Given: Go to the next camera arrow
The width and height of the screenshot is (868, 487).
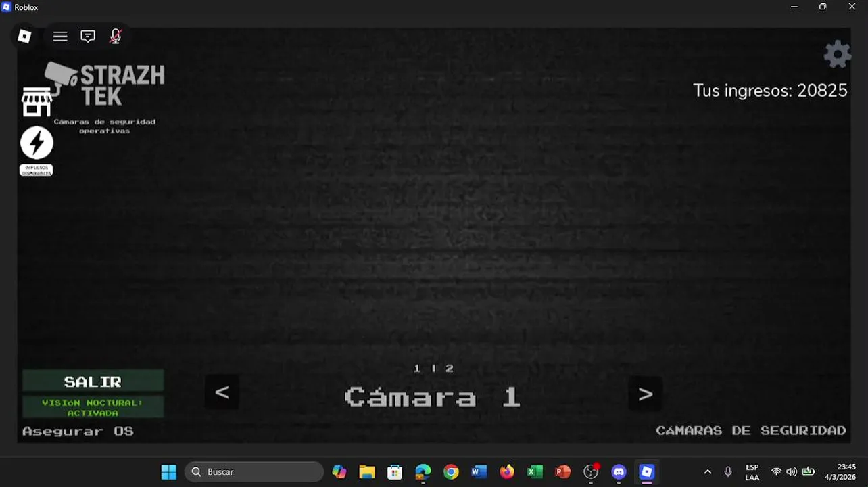Looking at the screenshot, I should (x=645, y=394).
